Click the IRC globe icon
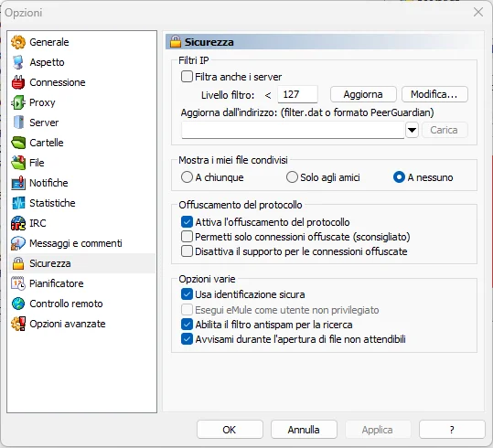493x448 pixels. click(18, 223)
